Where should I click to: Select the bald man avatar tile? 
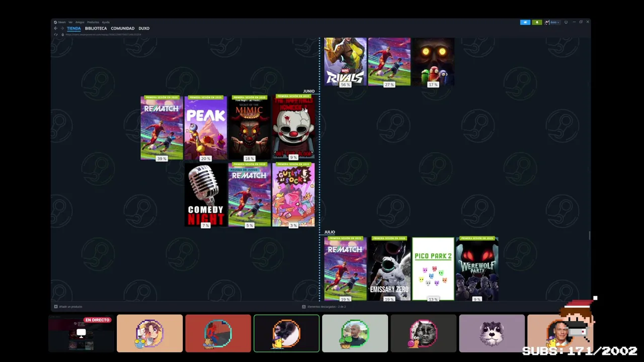point(355,333)
